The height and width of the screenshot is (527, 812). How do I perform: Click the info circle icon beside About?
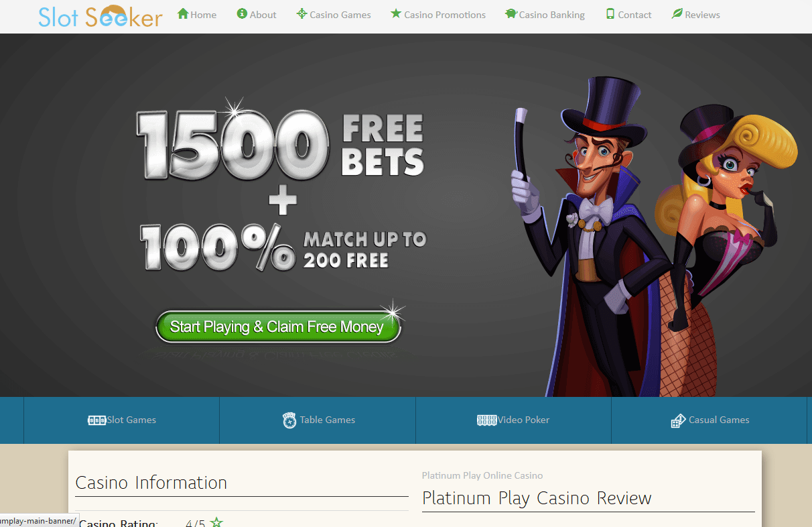click(242, 13)
